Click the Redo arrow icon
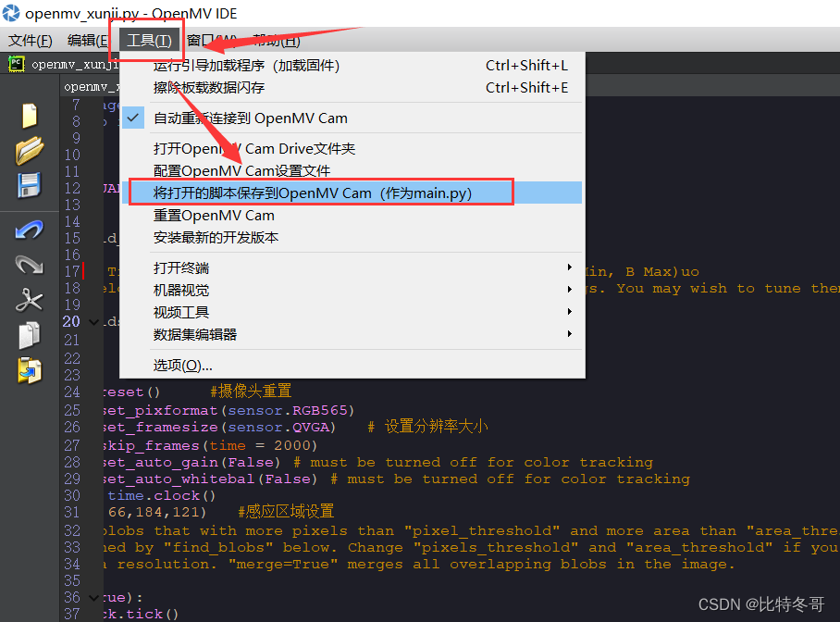The image size is (840, 622). [x=29, y=265]
